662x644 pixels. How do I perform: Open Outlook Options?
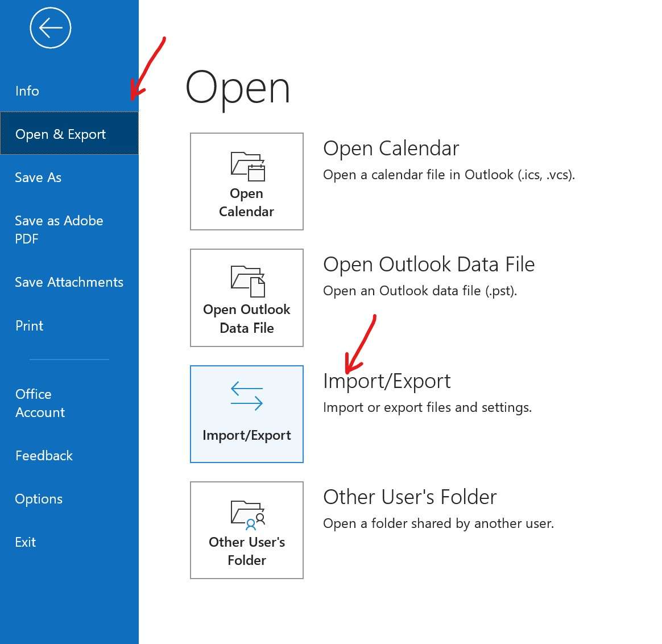click(x=39, y=499)
